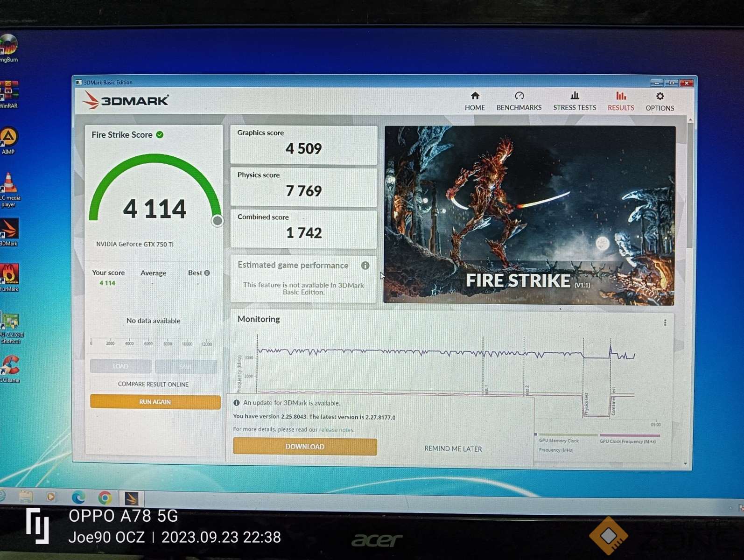
Task: Click the Fire Strike preview image
Action: 529,215
